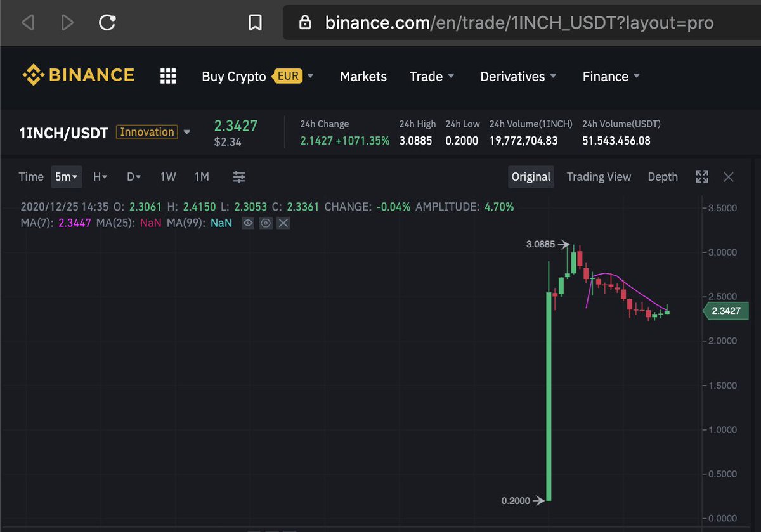The height and width of the screenshot is (532, 761).
Task: Open the H (hours) interval dropdown
Action: pos(100,177)
